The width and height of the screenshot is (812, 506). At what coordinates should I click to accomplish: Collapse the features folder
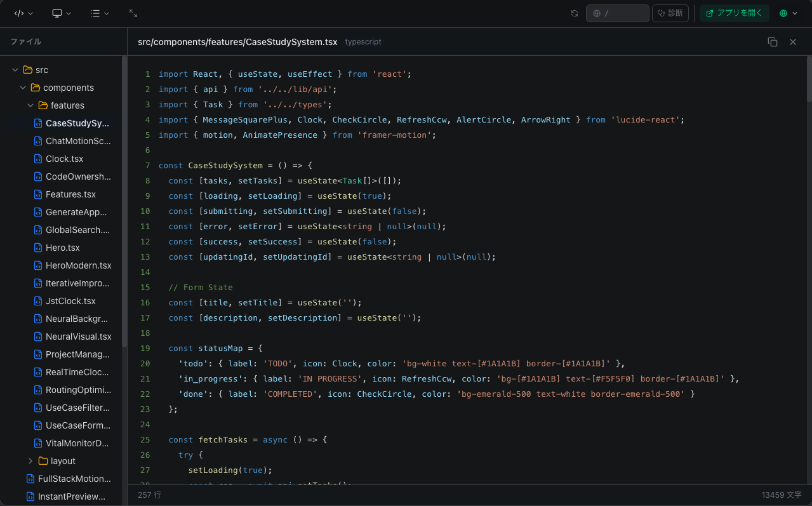pyautogui.click(x=30, y=105)
